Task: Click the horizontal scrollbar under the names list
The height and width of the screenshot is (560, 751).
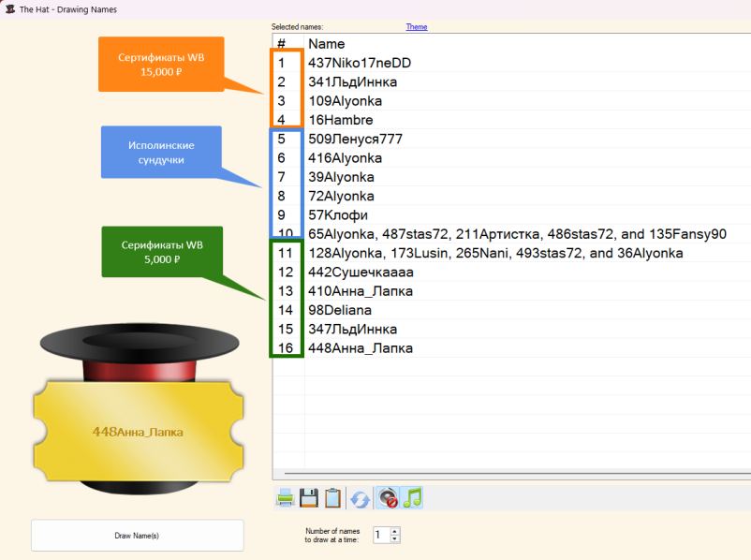Action: (510, 475)
